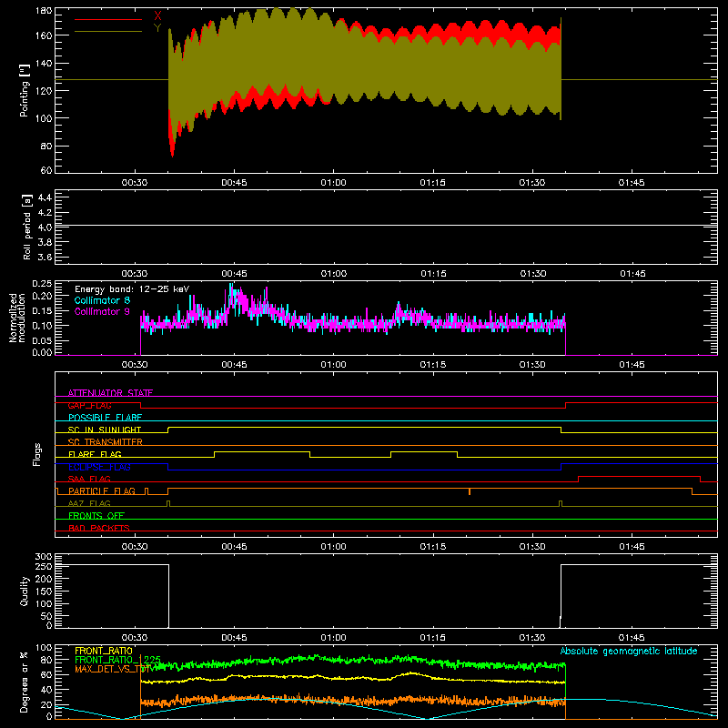Click the ATTENUATOR_STATE flag label
The image size is (728, 728).
[x=110, y=393]
